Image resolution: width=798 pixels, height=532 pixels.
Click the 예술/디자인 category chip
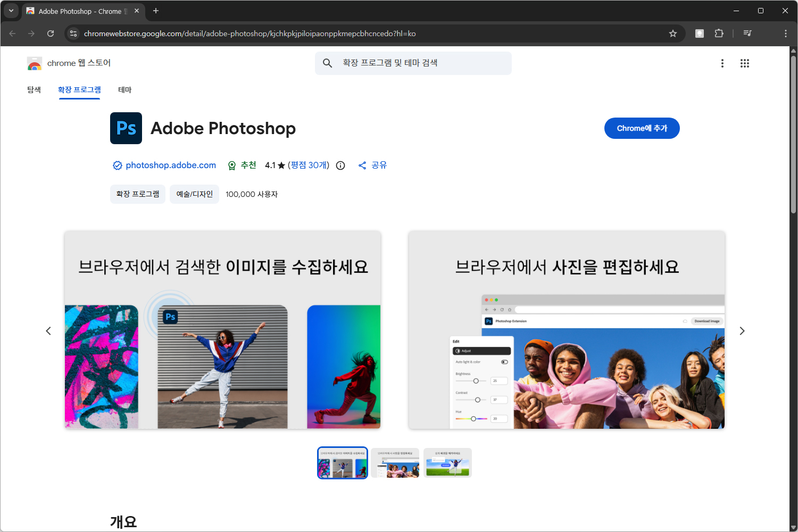click(195, 194)
